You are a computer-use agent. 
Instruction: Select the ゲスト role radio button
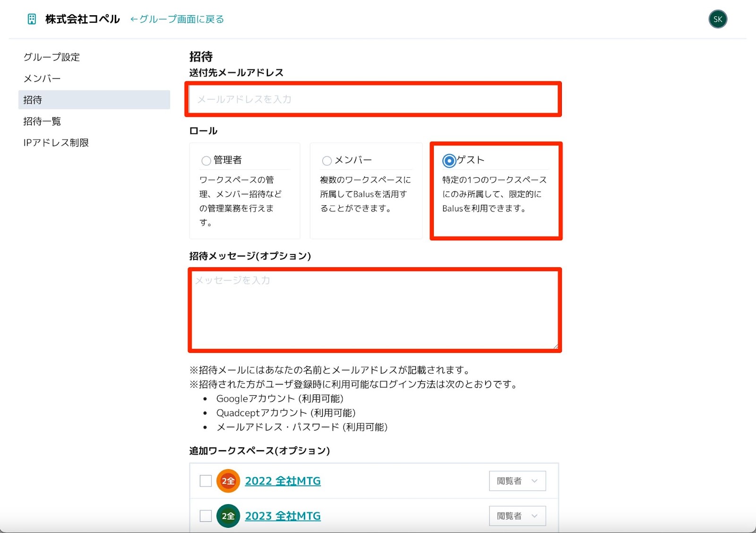click(x=449, y=161)
